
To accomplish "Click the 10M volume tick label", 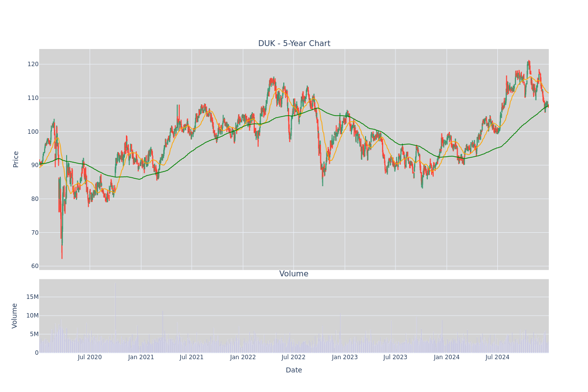I will [x=33, y=316].
